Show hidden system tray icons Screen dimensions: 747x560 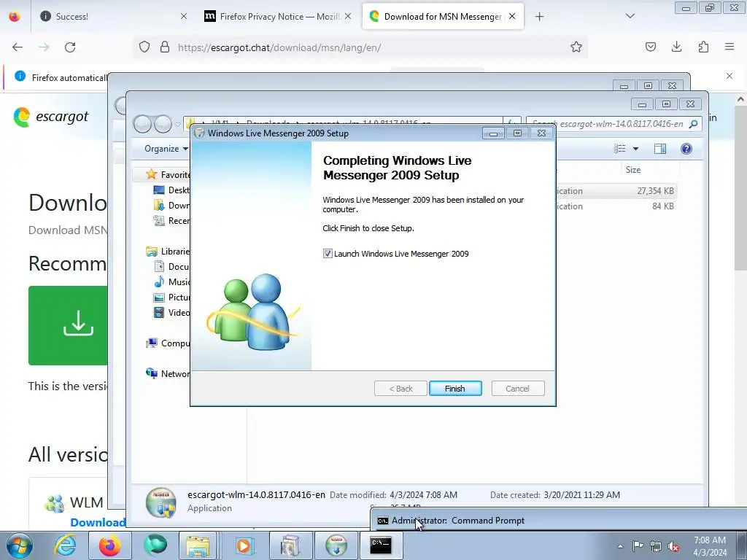(620, 546)
